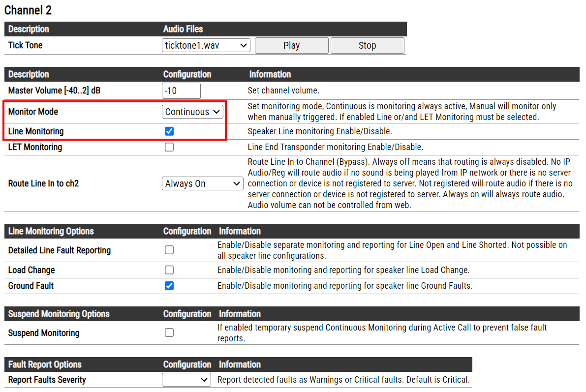Click the Report Faults Severity label
This screenshot has height=392, width=586.
tap(47, 380)
